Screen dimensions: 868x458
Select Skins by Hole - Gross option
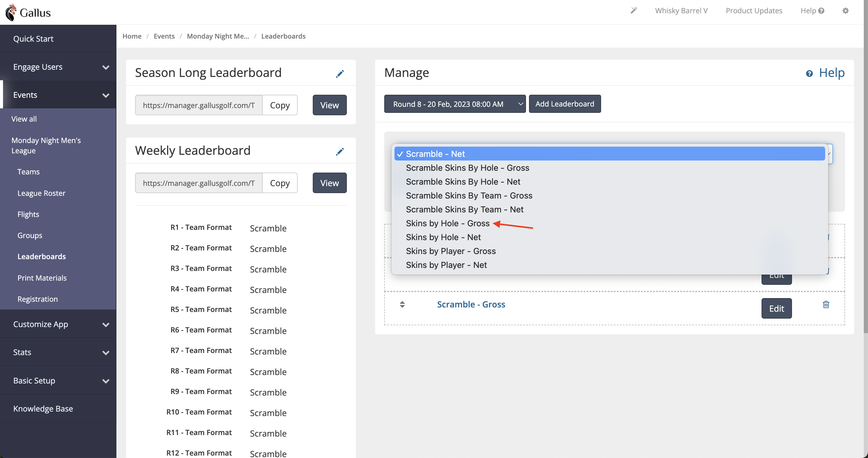click(x=609, y=223)
